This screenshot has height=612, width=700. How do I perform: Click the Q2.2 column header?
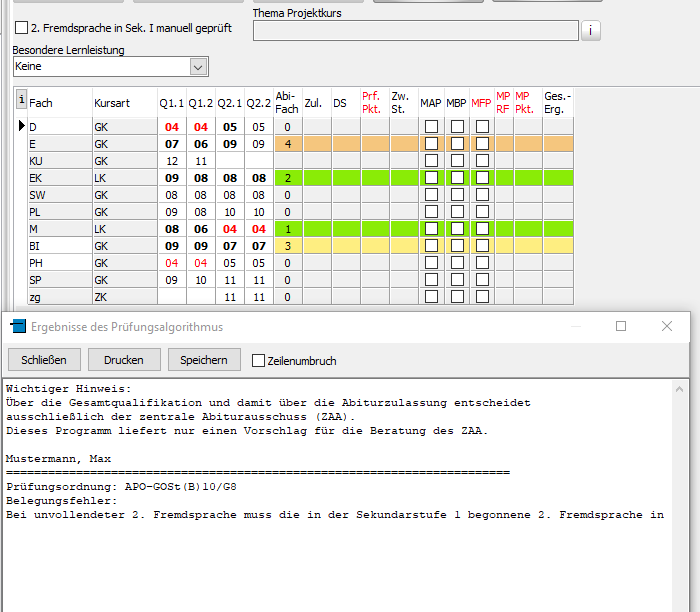point(259,103)
